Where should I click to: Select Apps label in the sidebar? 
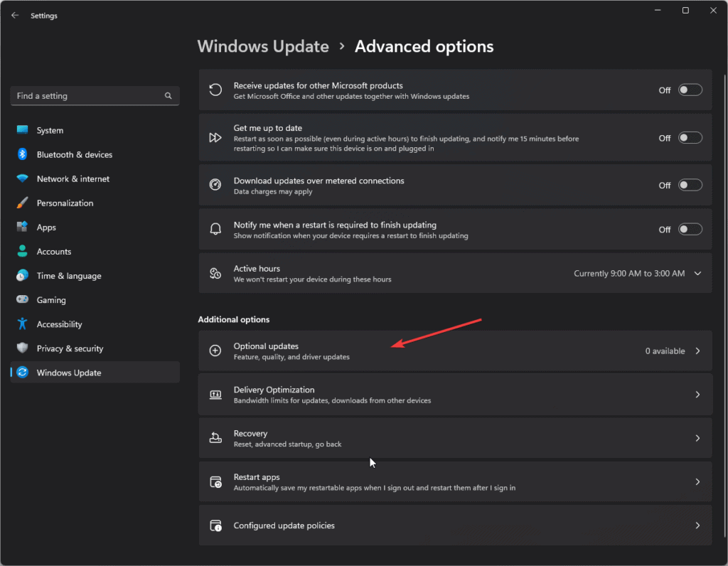click(46, 227)
